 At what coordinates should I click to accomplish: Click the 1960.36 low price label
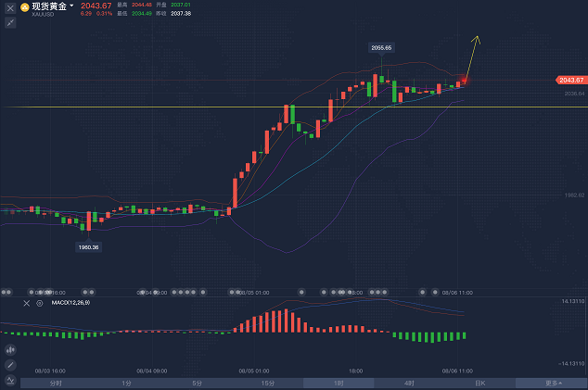point(88,246)
